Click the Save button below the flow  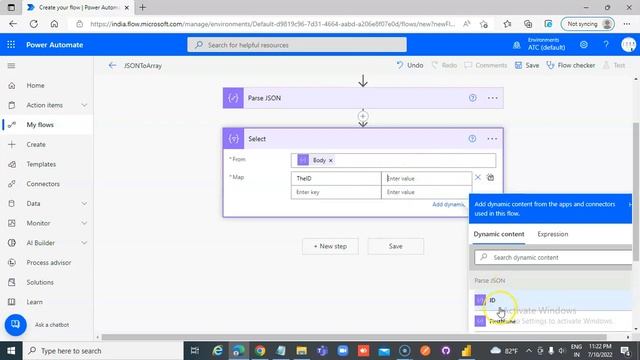coord(396,246)
